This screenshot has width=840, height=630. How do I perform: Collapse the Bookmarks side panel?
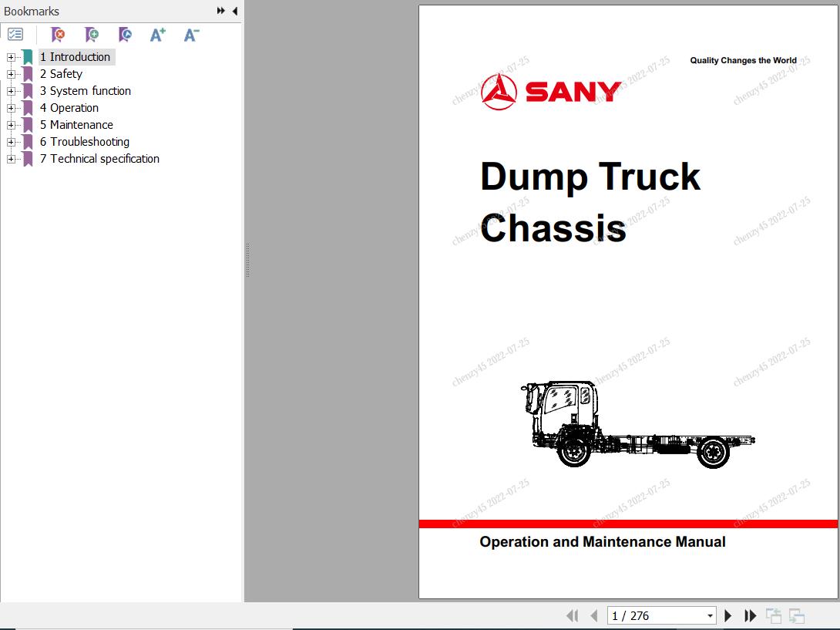pos(235,11)
